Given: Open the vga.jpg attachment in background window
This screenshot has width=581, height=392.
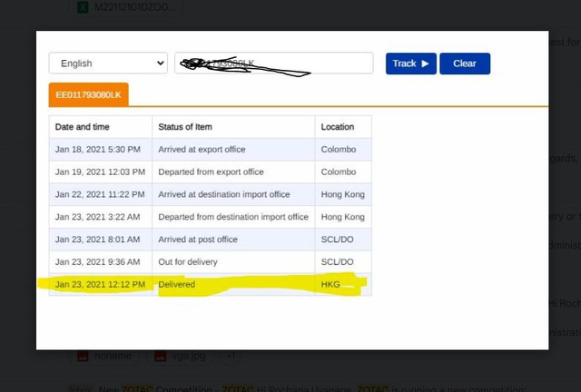Looking at the screenshot, I should pos(182,356).
